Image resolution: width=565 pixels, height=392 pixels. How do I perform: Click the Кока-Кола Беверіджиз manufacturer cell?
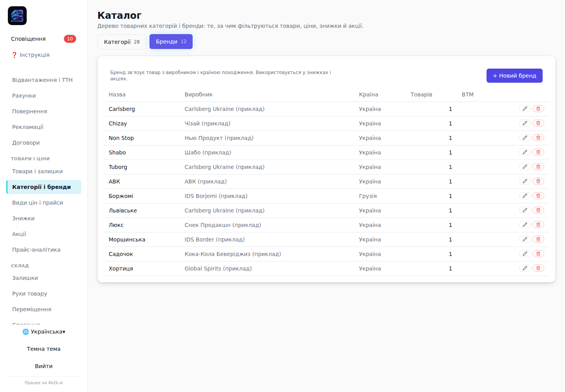tap(233, 254)
